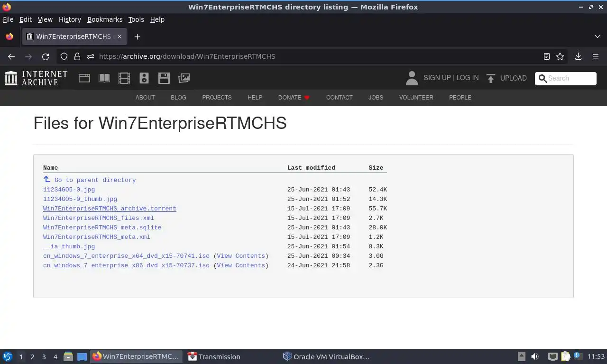Open Win7EnterpriseRTMCHS_files.xml link
This screenshot has height=364, width=607.
(x=99, y=218)
